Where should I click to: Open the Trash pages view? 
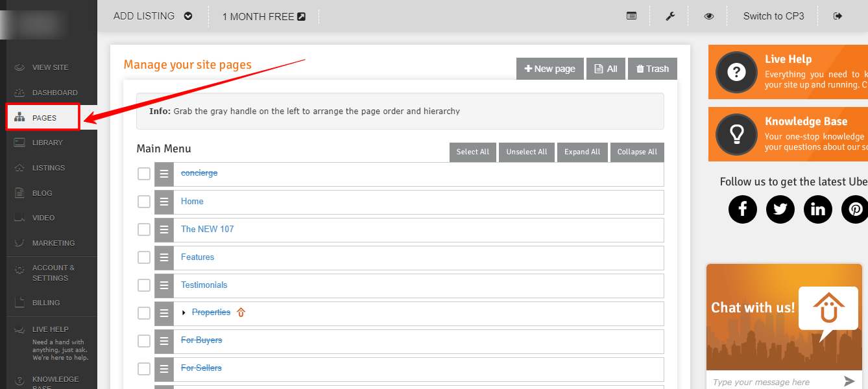pyautogui.click(x=652, y=69)
